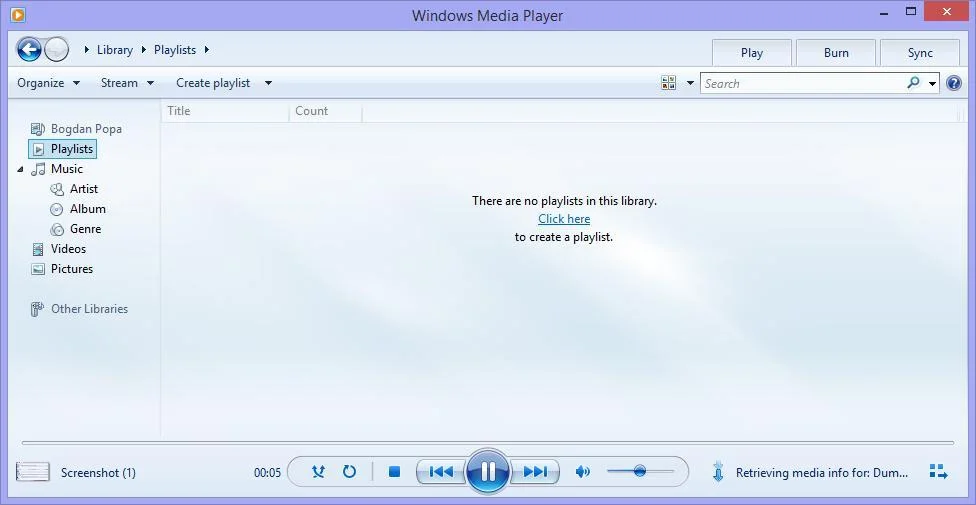Expand the View options dropdown arrow
This screenshot has width=976, height=505.
(690, 83)
